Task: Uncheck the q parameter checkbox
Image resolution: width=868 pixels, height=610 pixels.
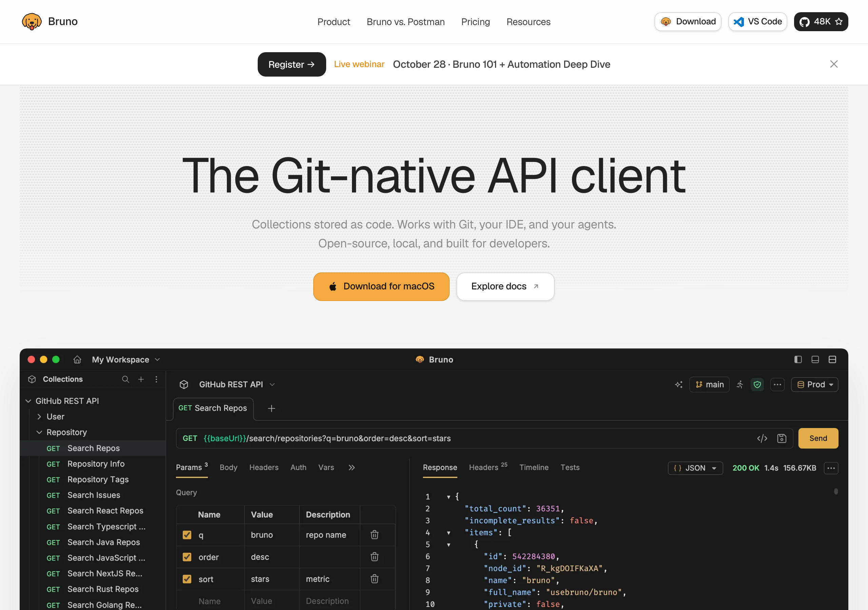Action: point(187,534)
